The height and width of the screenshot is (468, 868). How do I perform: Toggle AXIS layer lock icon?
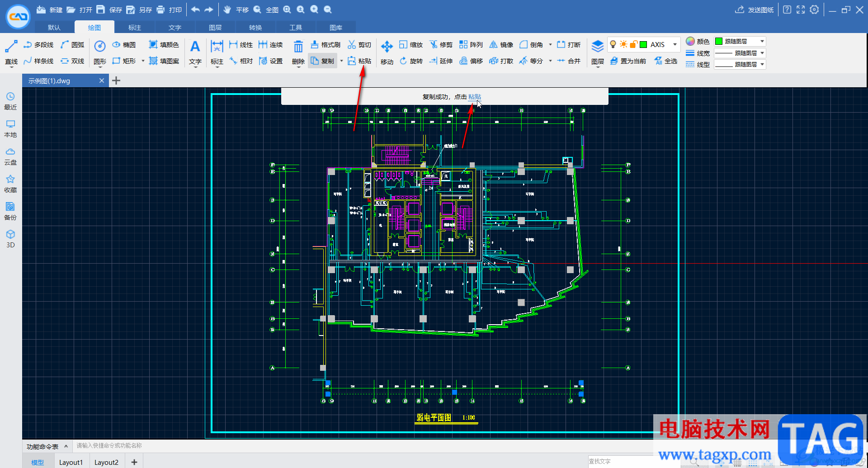coord(633,44)
